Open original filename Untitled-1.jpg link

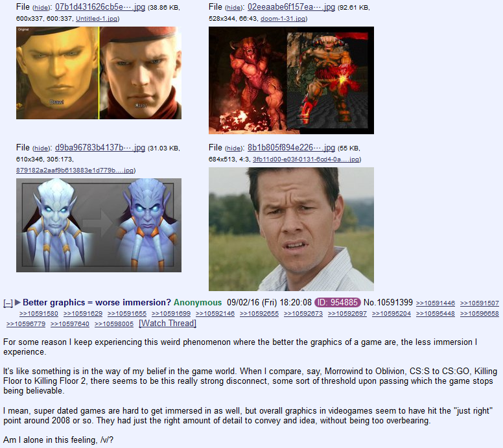tap(97, 19)
